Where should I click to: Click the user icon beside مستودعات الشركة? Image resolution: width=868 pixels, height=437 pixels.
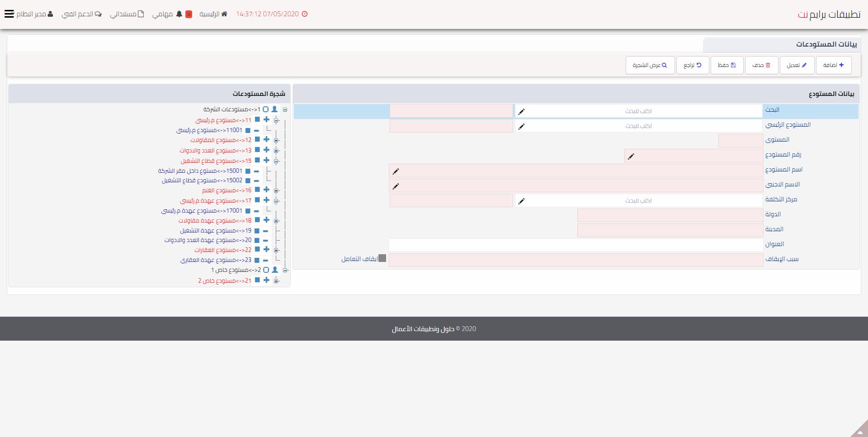[x=274, y=109]
